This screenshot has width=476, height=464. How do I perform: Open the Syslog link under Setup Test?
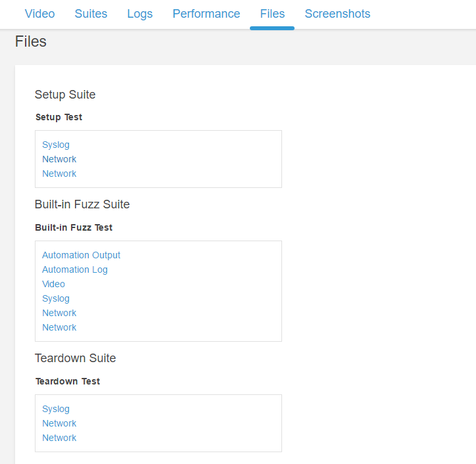(x=56, y=145)
